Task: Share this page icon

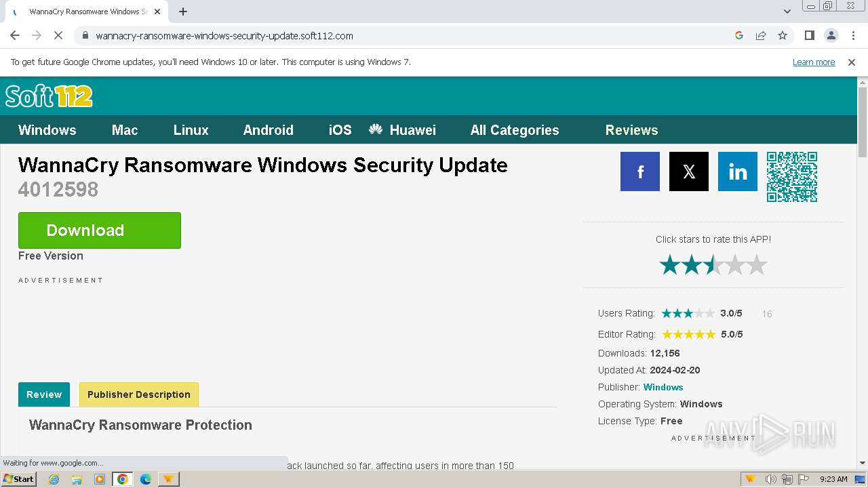Action: pos(761,35)
